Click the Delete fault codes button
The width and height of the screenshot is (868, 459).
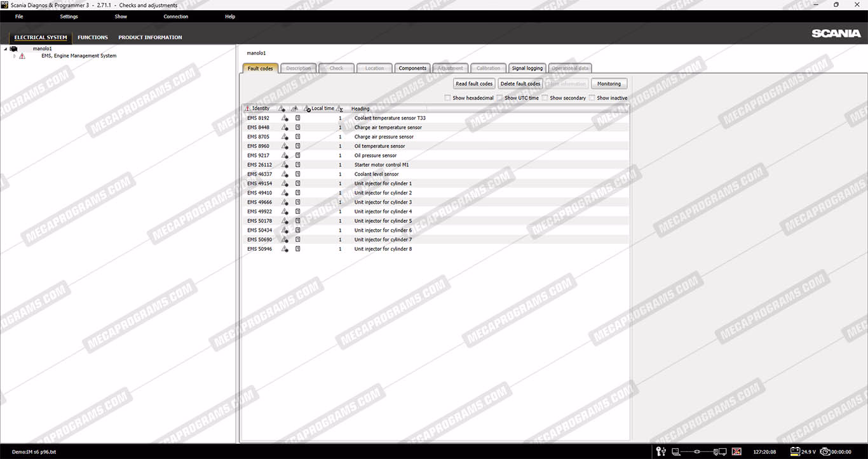tap(520, 84)
